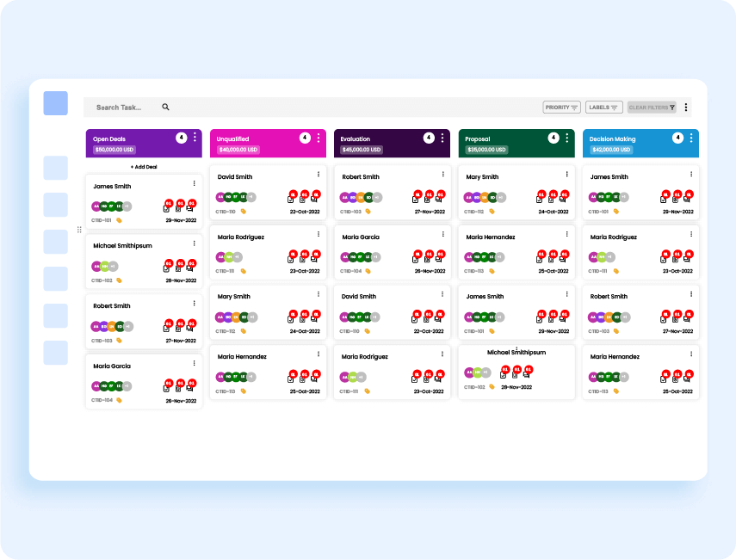This screenshot has width=736, height=560.
Task: Open kebab menu on Unqualified David Smith card
Action: (x=319, y=174)
